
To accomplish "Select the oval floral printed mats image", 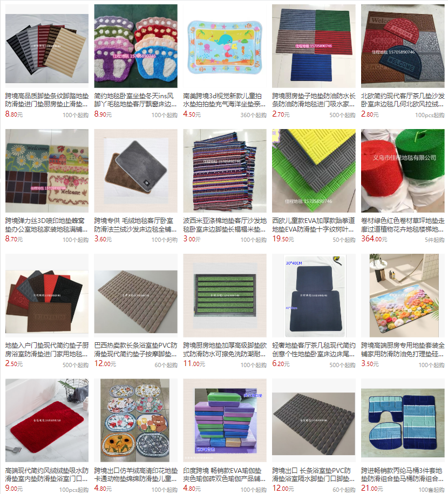I will 136,420.
